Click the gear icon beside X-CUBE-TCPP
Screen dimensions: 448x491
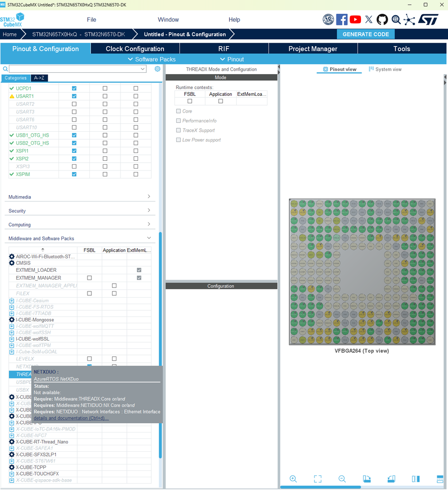[12, 467]
